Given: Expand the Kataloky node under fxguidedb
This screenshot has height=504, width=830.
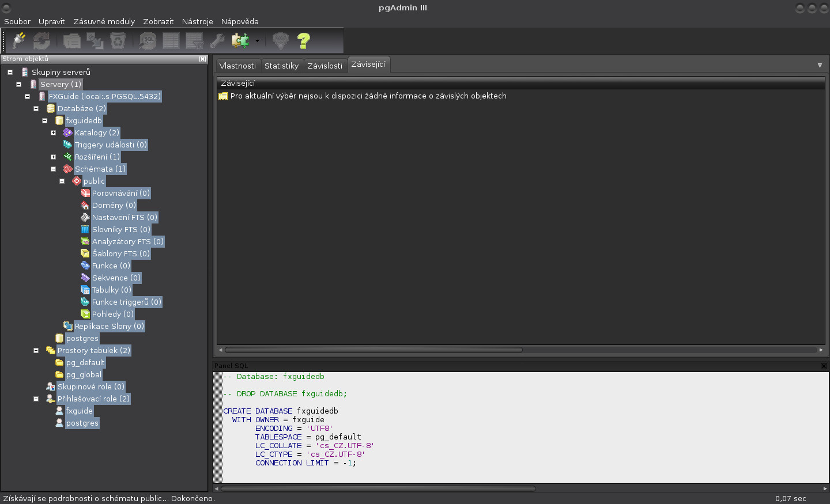Looking at the screenshot, I should (53, 132).
